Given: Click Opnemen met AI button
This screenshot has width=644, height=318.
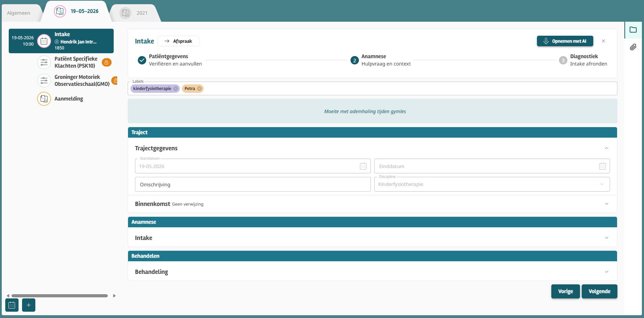Looking at the screenshot, I should click(x=565, y=41).
